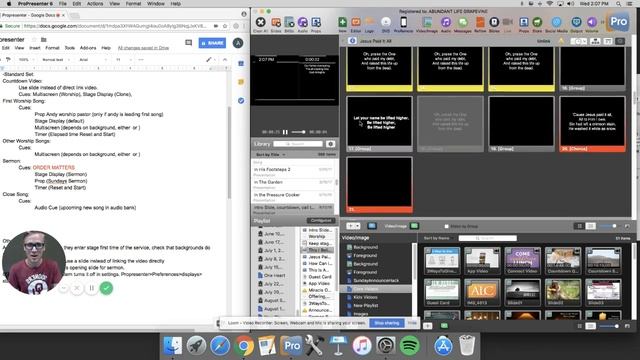Open the Props toolbar icon
Viewport: 640px width, 360px height.
524,22
